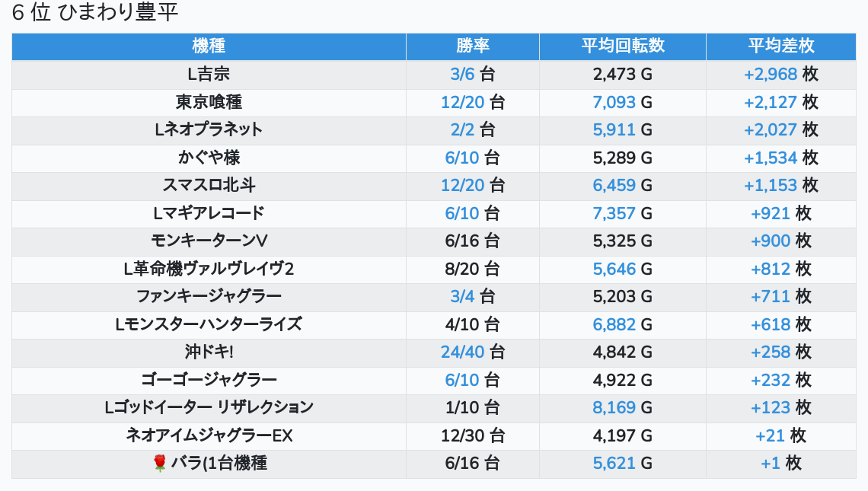Open the Lマギアレコード row
Screen dimensions: 868x491
(x=209, y=213)
